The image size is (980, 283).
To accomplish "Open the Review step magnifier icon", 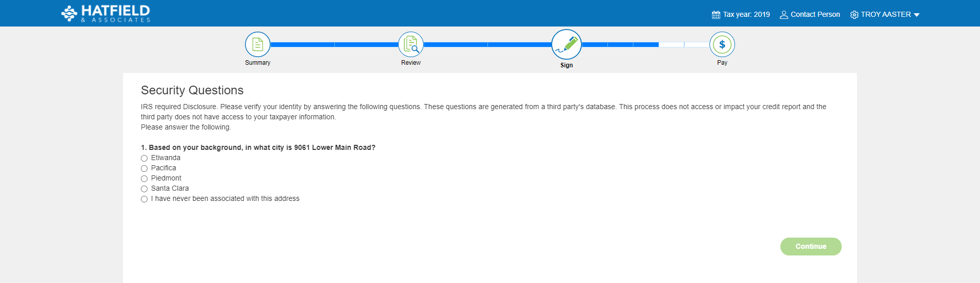I will pyautogui.click(x=411, y=44).
